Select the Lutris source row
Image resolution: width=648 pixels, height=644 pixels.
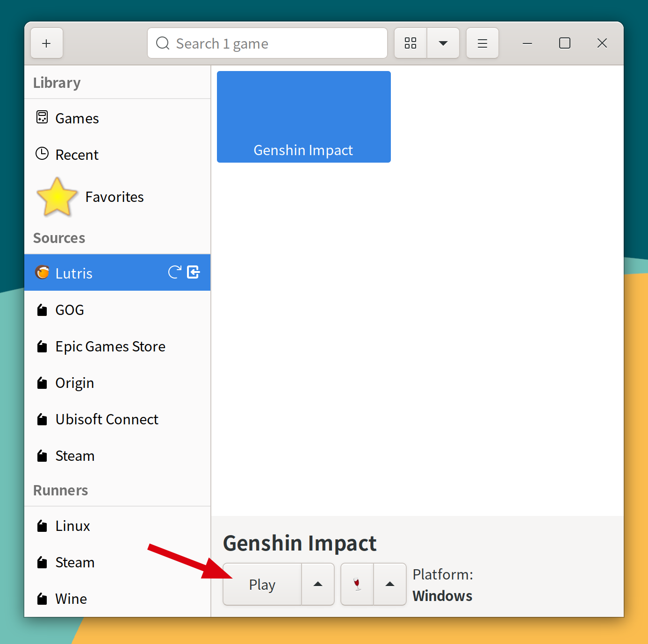pos(117,273)
